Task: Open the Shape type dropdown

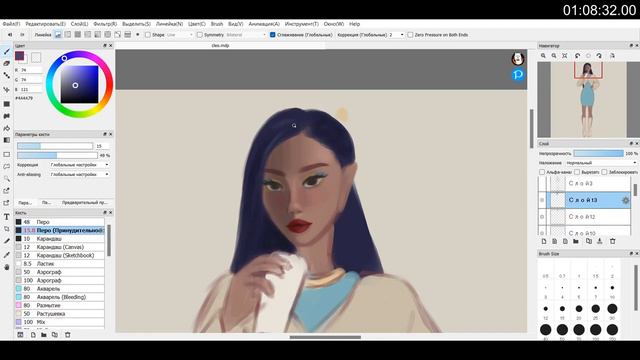Action: [180, 35]
